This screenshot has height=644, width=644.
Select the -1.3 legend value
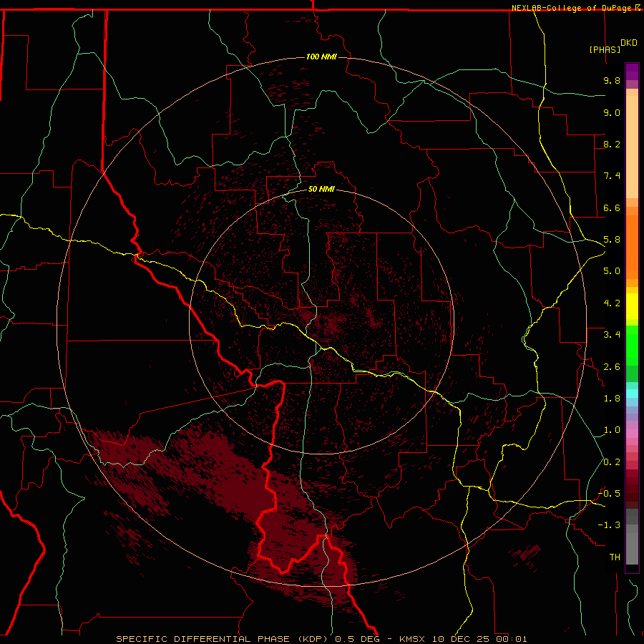(609, 526)
